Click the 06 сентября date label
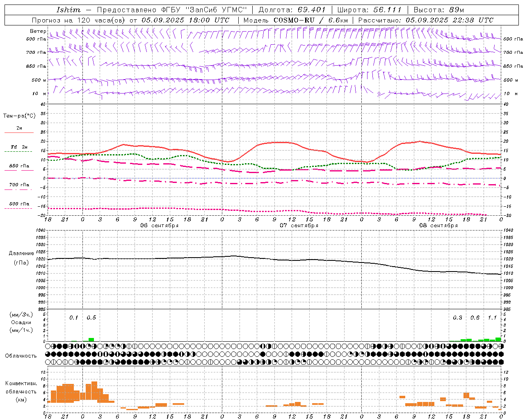This screenshot has width=525, height=420. coord(159,226)
